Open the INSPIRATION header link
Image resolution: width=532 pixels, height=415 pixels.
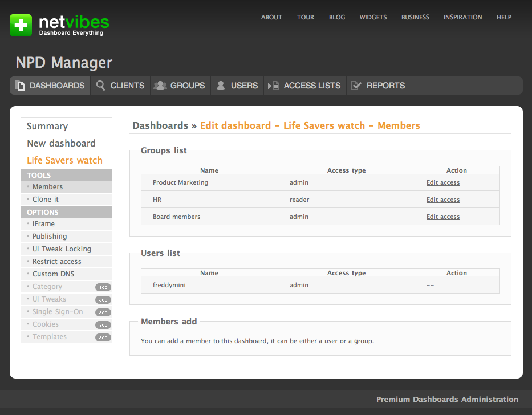pos(463,17)
